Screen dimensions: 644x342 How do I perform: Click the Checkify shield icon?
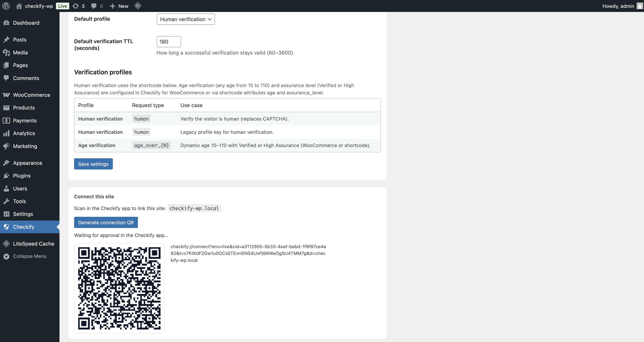[7, 227]
